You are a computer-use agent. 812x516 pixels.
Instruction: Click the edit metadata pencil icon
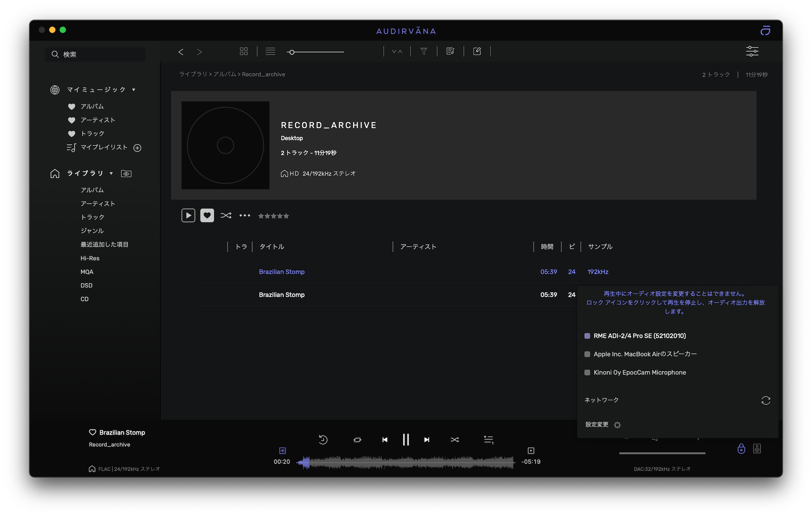click(x=477, y=51)
